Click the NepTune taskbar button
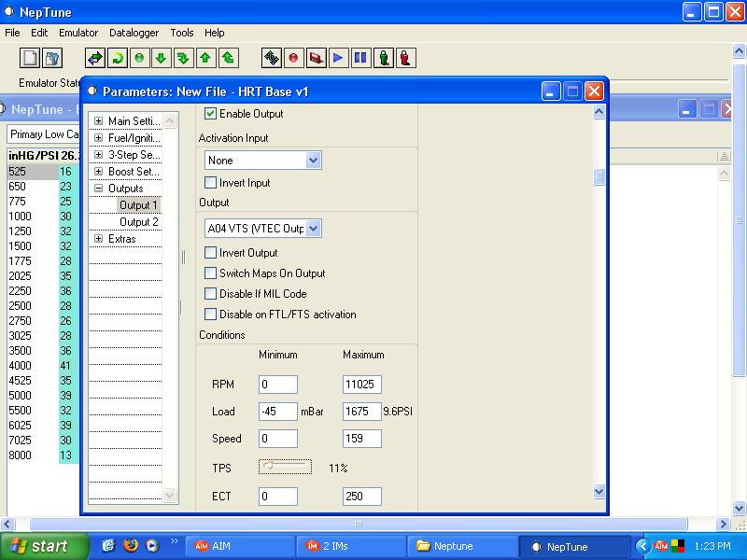747x560 pixels. (573, 546)
